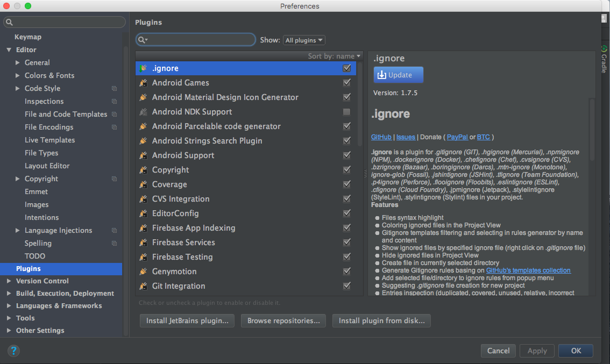
Task: Click Browse repositories button
Action: coord(283,321)
